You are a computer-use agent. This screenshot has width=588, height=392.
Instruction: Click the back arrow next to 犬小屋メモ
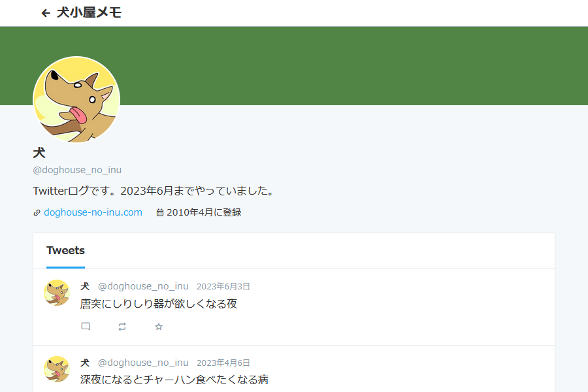(46, 13)
